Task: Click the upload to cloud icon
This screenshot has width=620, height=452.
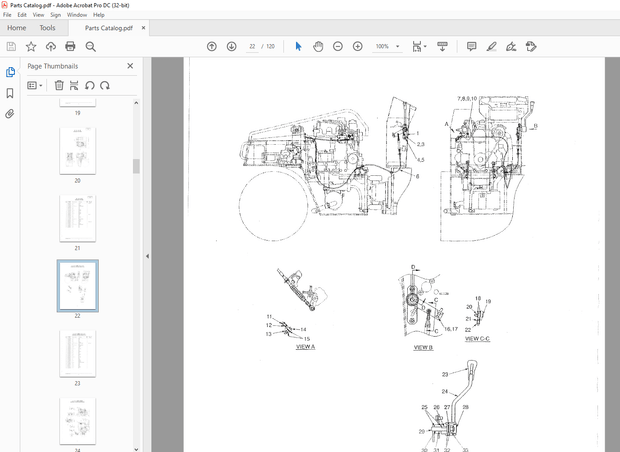Action: click(x=51, y=47)
